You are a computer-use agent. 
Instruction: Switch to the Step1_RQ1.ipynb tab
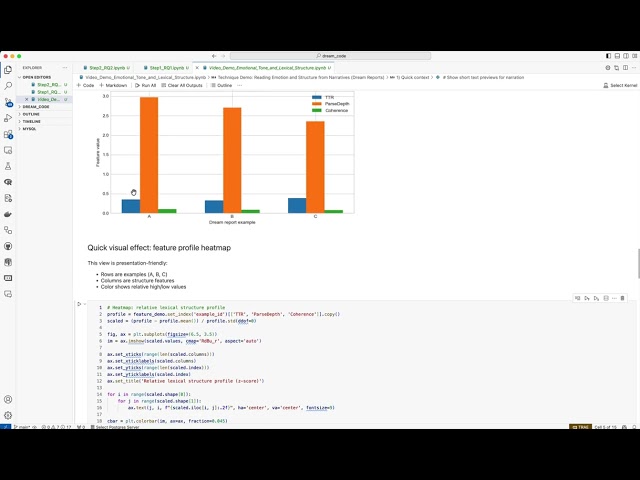pos(166,68)
